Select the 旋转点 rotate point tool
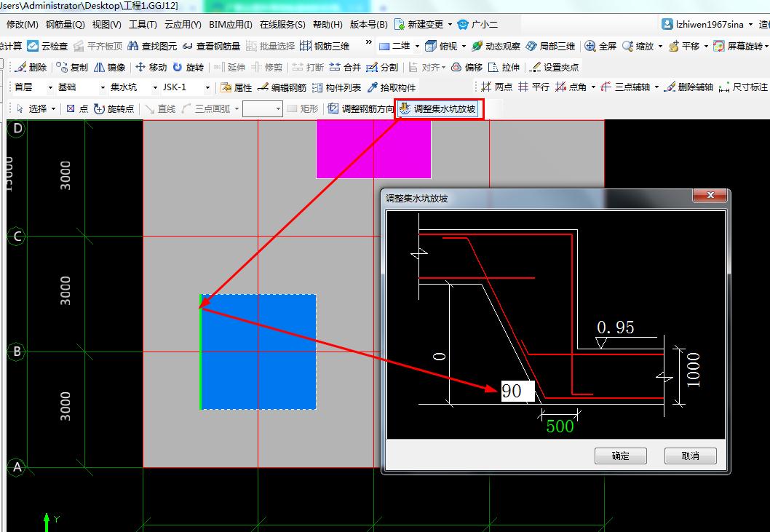This screenshot has width=770, height=532. [114, 108]
